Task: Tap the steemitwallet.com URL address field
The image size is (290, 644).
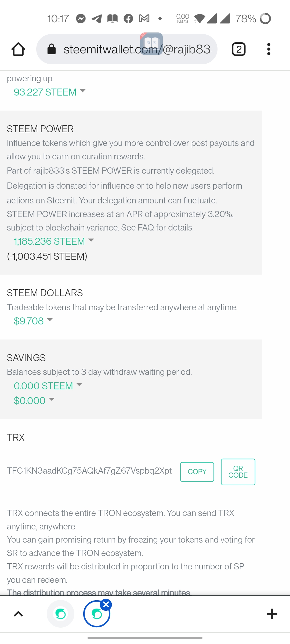Action: (137, 49)
